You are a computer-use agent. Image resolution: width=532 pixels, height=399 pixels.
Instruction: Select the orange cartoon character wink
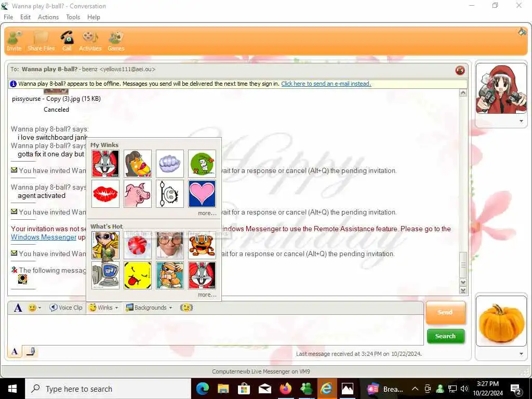coord(170,275)
